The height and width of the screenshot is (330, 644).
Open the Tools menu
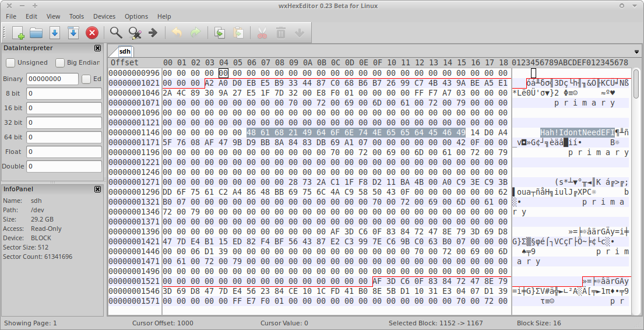pyautogui.click(x=76, y=16)
